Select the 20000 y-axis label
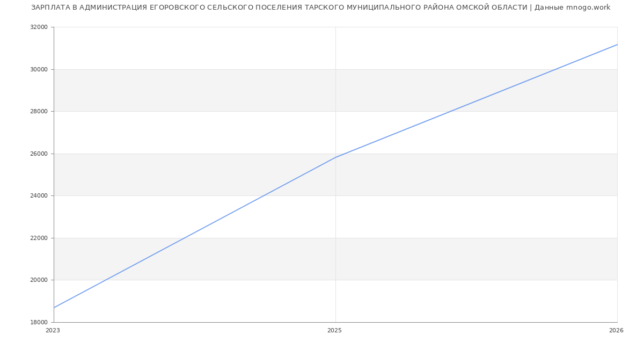 39,280
